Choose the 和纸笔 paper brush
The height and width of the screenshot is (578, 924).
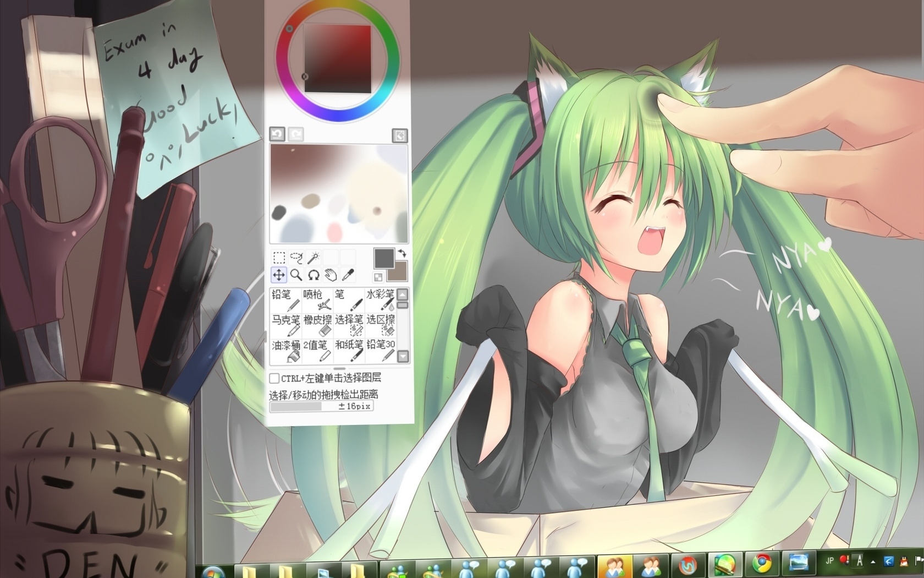(349, 351)
